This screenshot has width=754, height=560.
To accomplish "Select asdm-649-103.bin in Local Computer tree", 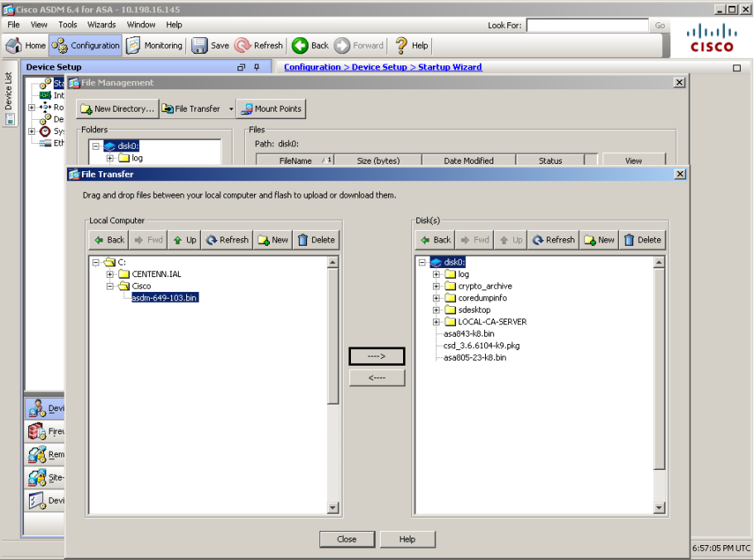I will (165, 298).
